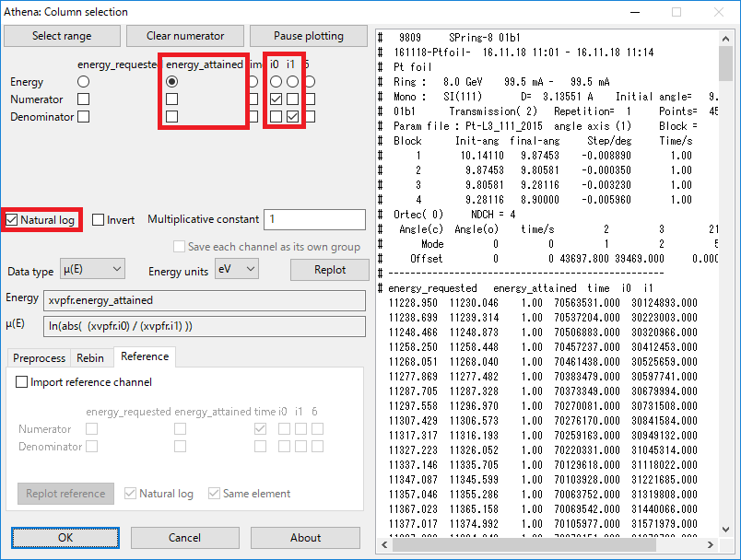This screenshot has height=560, width=741.
Task: Click the data row starting 11307.429
Action: click(x=543, y=421)
